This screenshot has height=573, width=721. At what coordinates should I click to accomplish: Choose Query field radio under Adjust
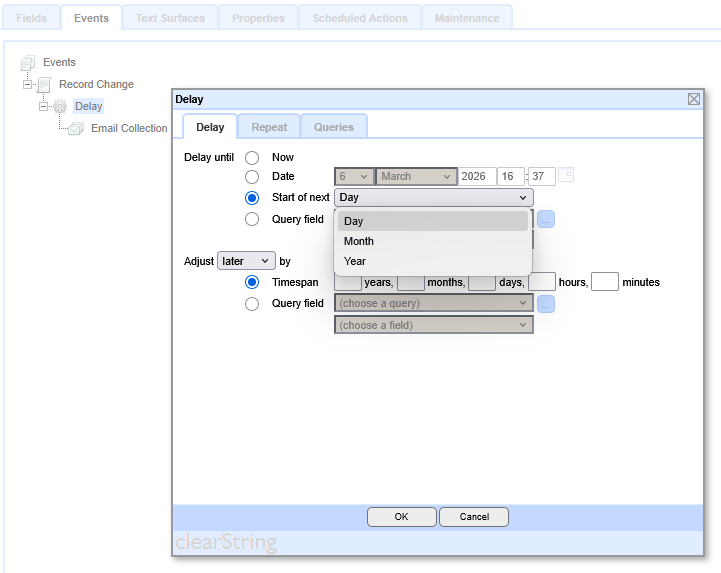click(252, 304)
